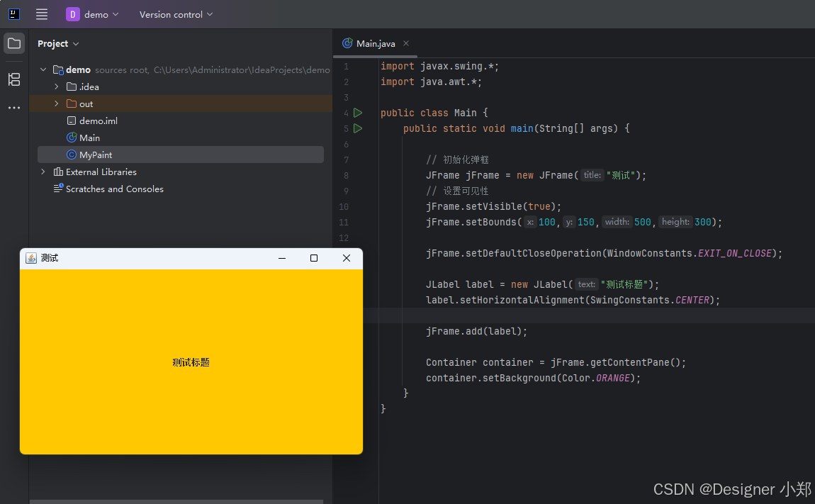
Task: Click the demo module folder icon
Action: [58, 69]
